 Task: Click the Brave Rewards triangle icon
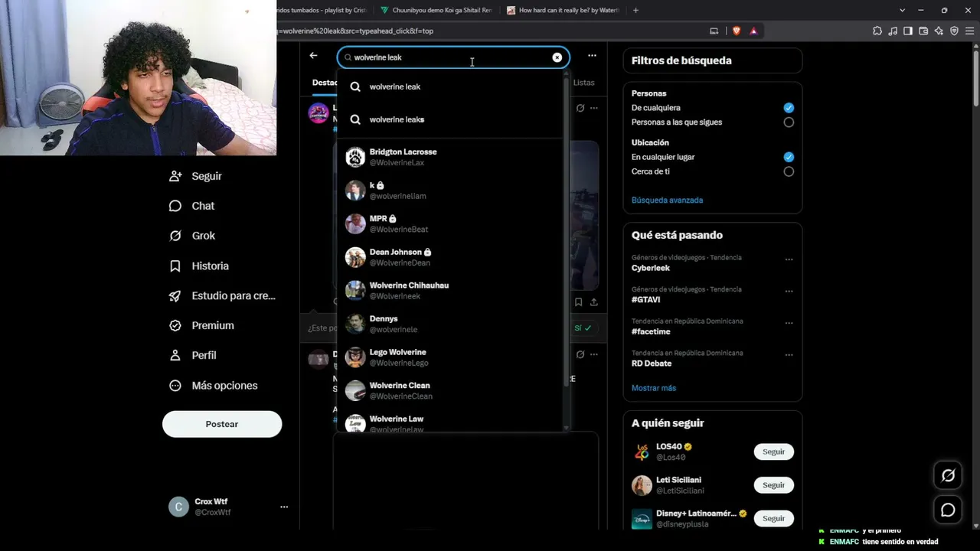tap(753, 31)
